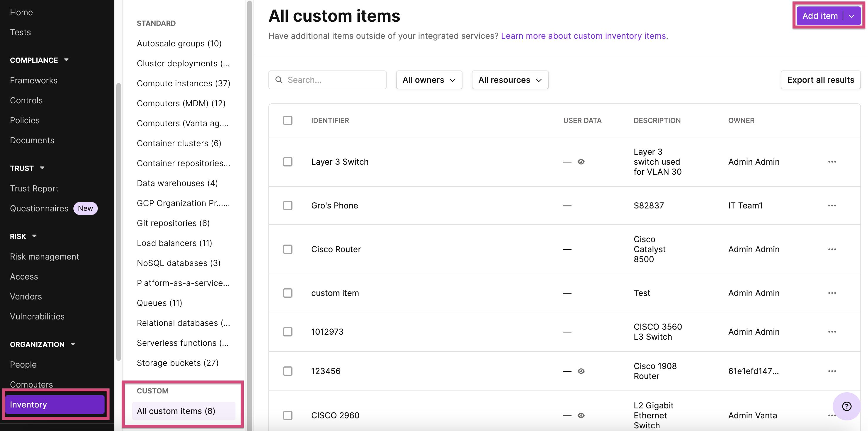Select Container clusters (6) category
Screen dimensions: 868x431
pos(179,143)
